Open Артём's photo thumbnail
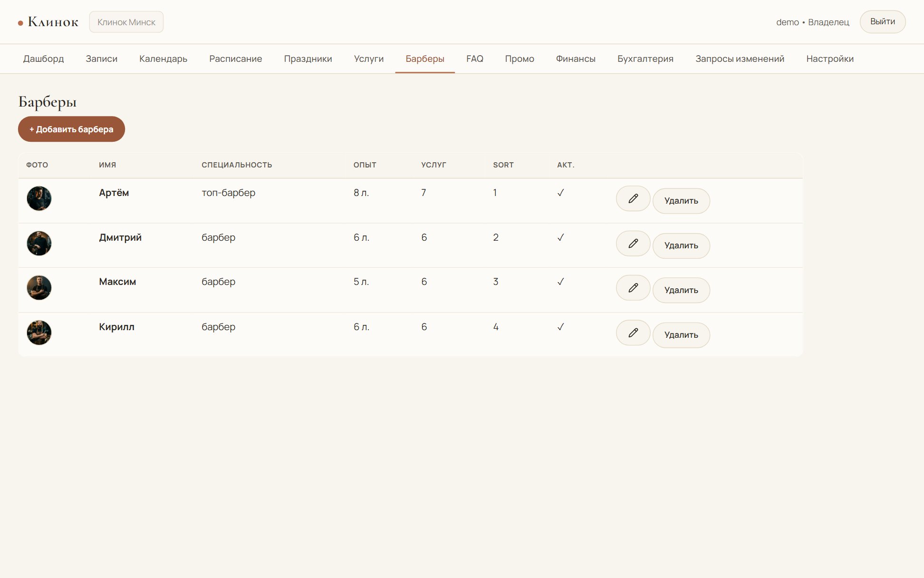 point(39,198)
